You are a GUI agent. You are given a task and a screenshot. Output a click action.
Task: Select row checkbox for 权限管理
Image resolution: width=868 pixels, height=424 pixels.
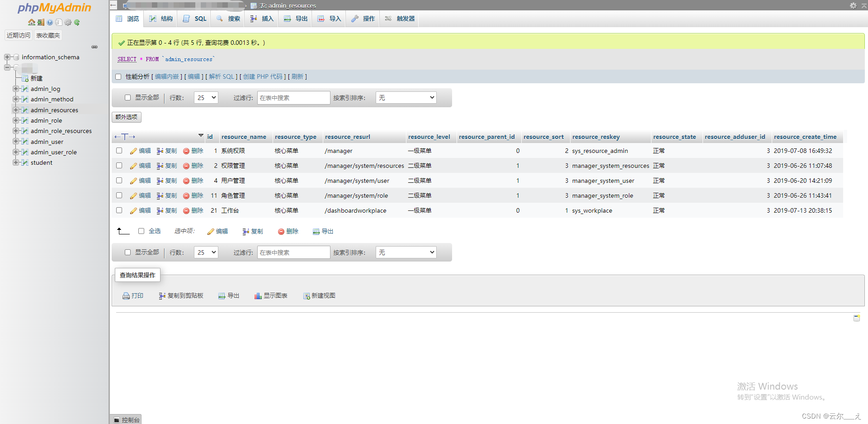point(119,166)
